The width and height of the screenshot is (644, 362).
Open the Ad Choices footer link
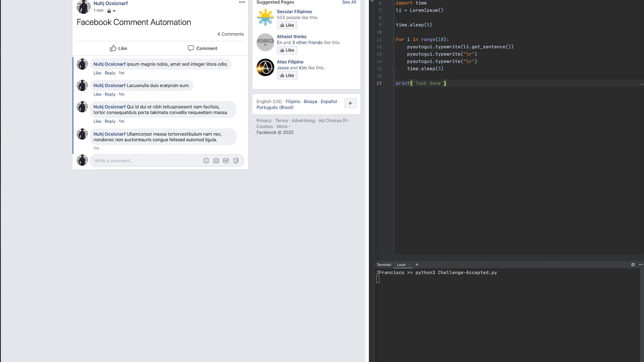pyautogui.click(x=333, y=121)
